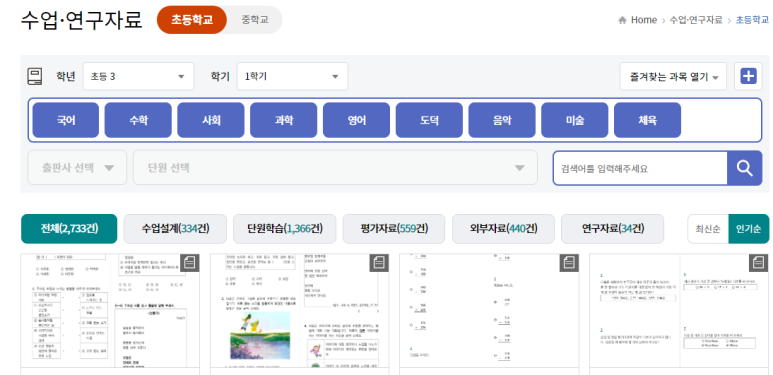Click document icon on second thumbnail

pos(379,263)
